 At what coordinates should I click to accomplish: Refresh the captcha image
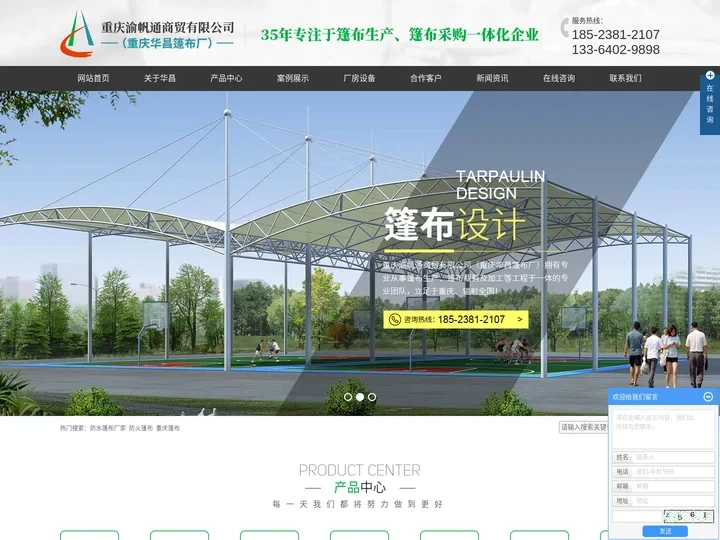point(688,516)
